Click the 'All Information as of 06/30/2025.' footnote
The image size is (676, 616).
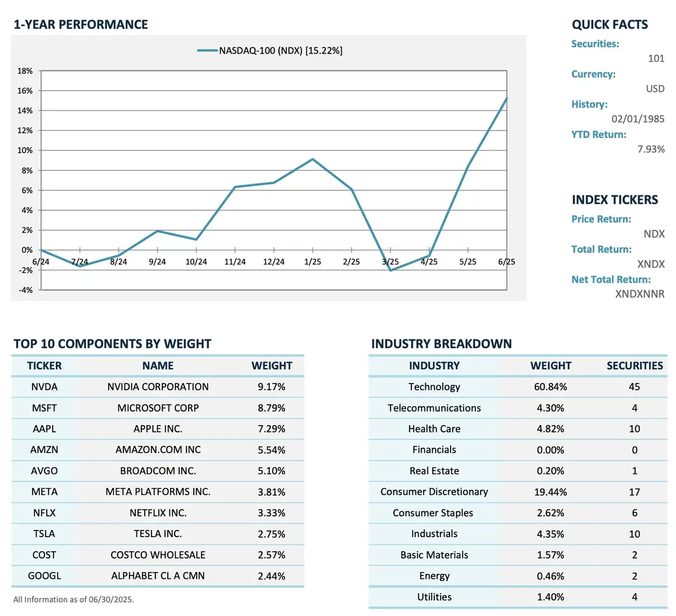73,600
